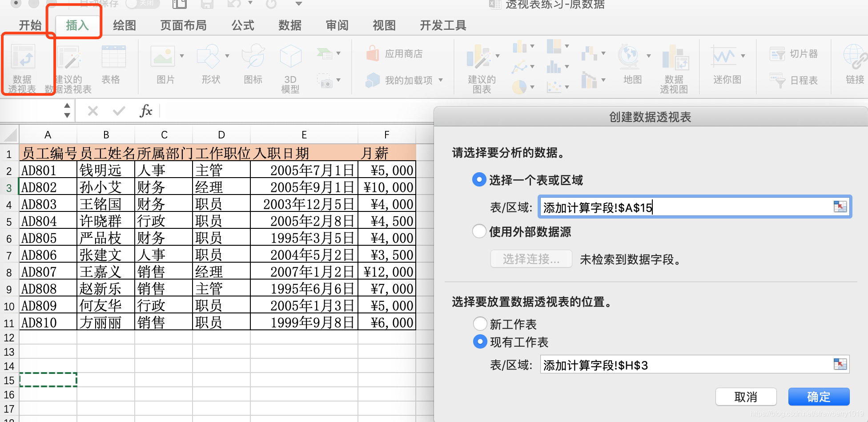The image size is (868, 422).
Task: Switch to the Home (开始) tab
Action: tap(30, 25)
